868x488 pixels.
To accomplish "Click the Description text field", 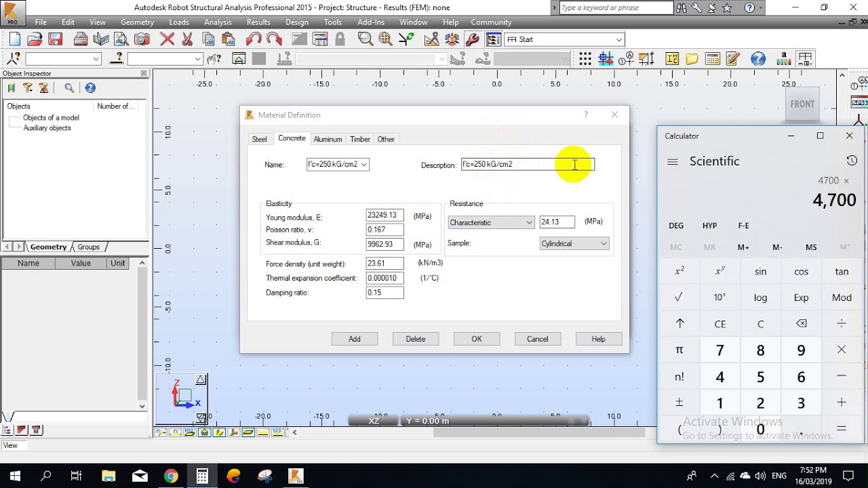I will coord(528,164).
